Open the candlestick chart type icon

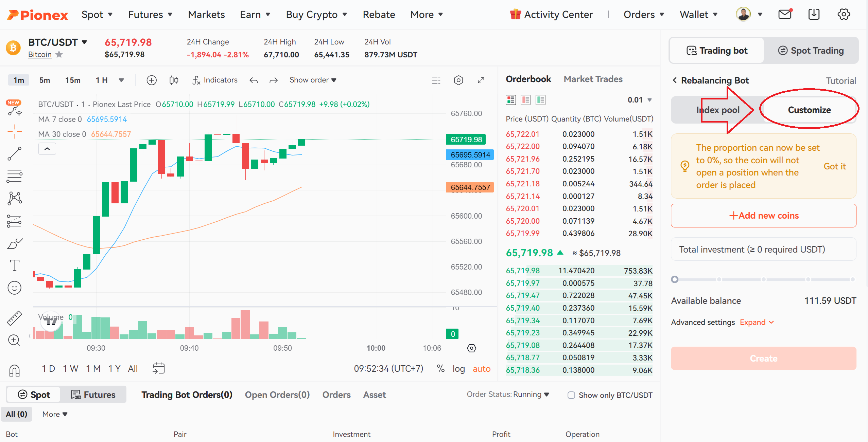pyautogui.click(x=174, y=80)
